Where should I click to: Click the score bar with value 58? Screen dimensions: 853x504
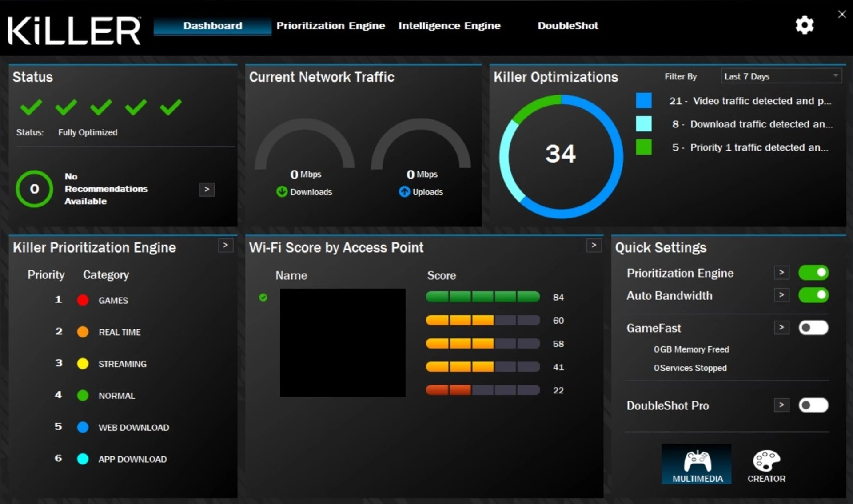click(x=482, y=343)
